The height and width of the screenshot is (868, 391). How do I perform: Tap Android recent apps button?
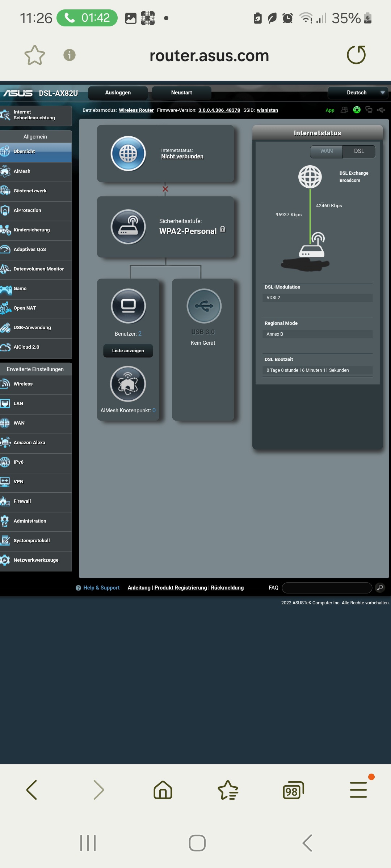click(88, 843)
